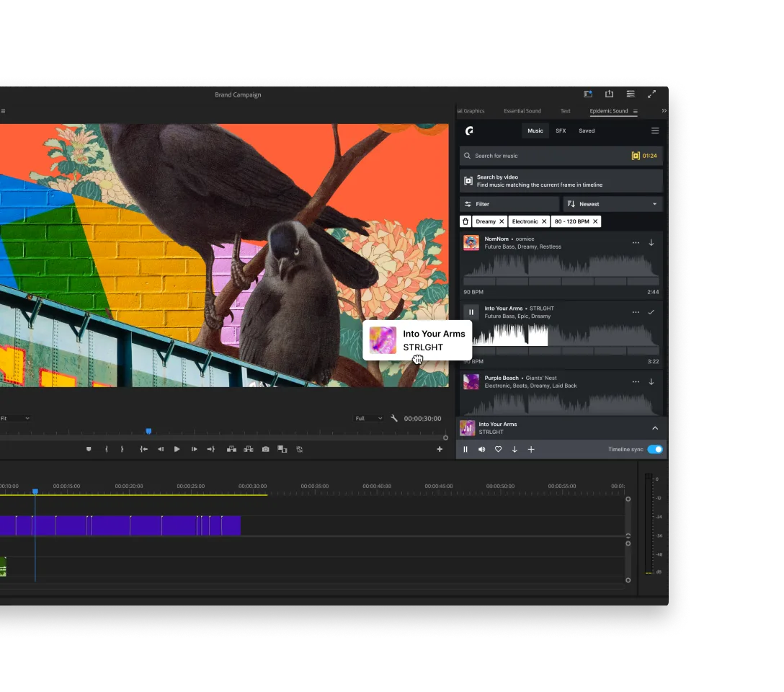Click the Search by video button
Image resolution: width=784 pixels, height=692 pixels.
coord(561,181)
